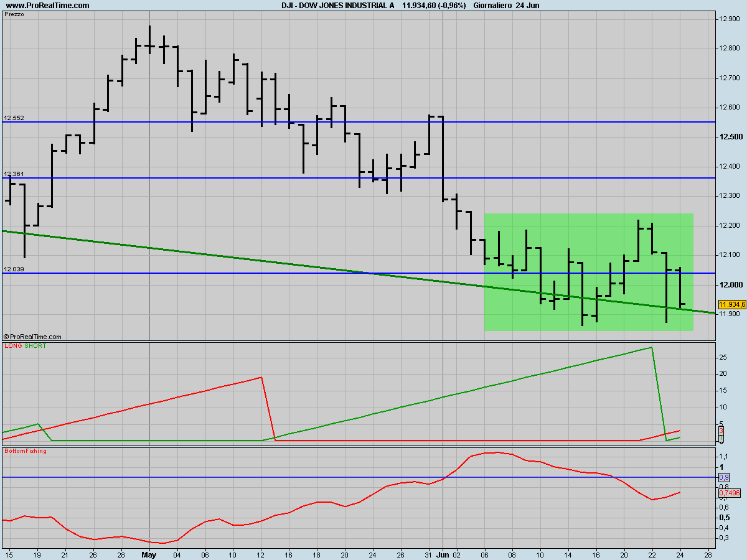Click the May label on the date axis

[149, 554]
